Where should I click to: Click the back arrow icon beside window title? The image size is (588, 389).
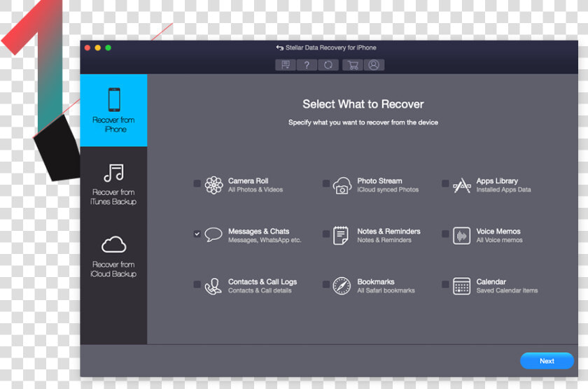click(x=280, y=48)
